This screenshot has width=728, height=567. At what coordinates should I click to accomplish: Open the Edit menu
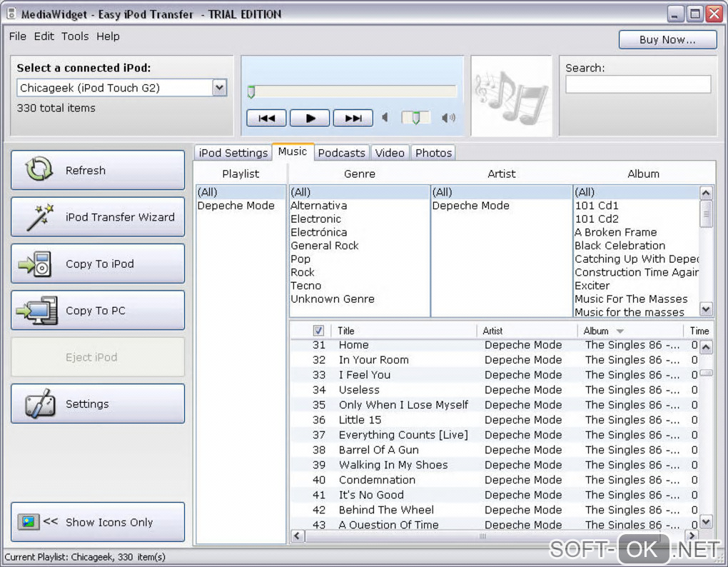pyautogui.click(x=44, y=36)
